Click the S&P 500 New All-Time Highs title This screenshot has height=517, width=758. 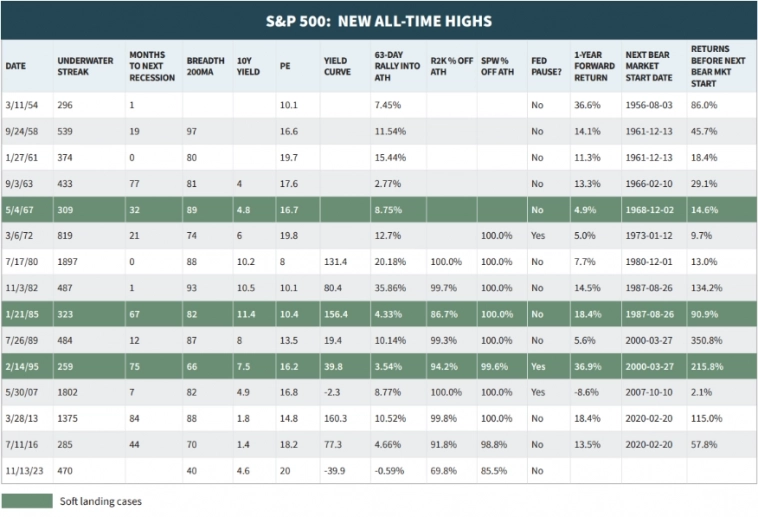(379, 20)
